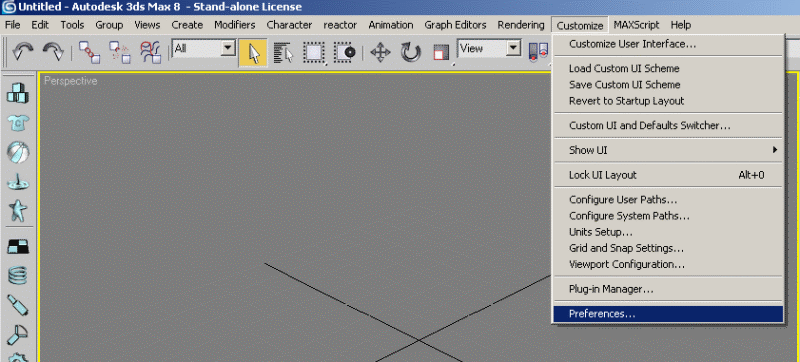
Task: Open the Group menu
Action: pos(109,25)
